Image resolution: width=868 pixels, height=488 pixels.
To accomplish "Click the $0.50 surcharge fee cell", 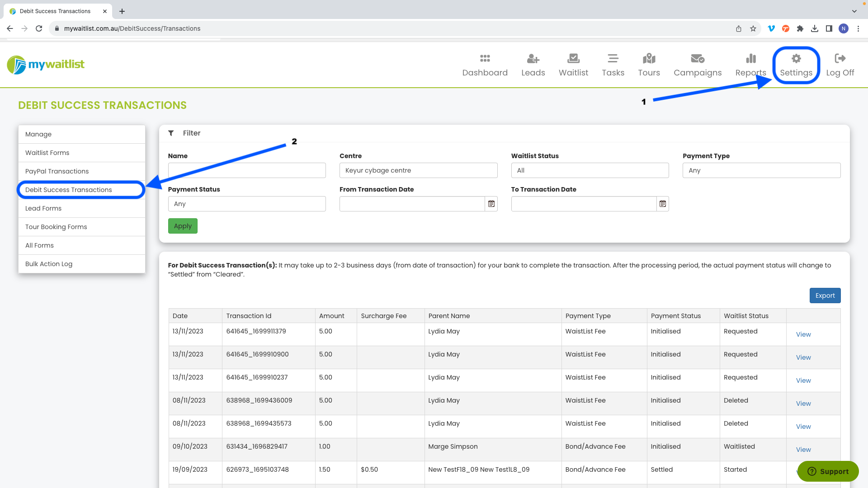I will tap(391, 473).
